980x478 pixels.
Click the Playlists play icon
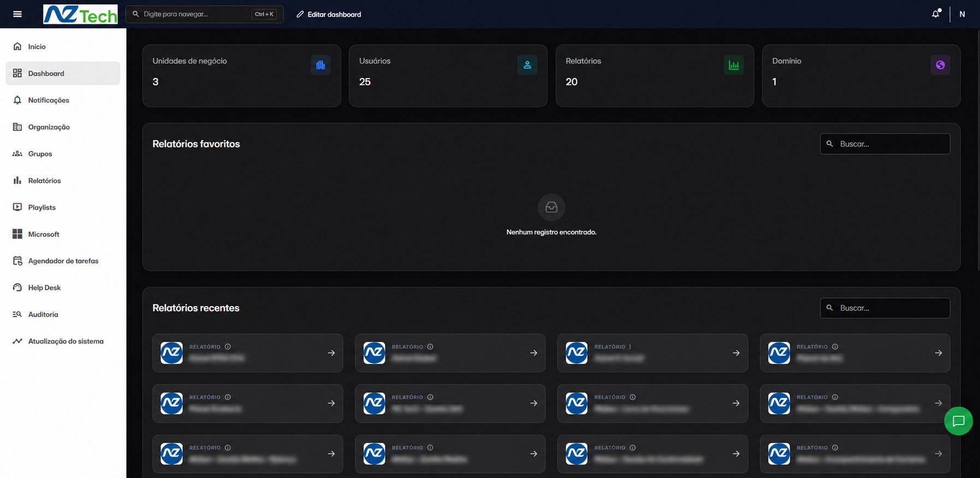click(x=17, y=207)
